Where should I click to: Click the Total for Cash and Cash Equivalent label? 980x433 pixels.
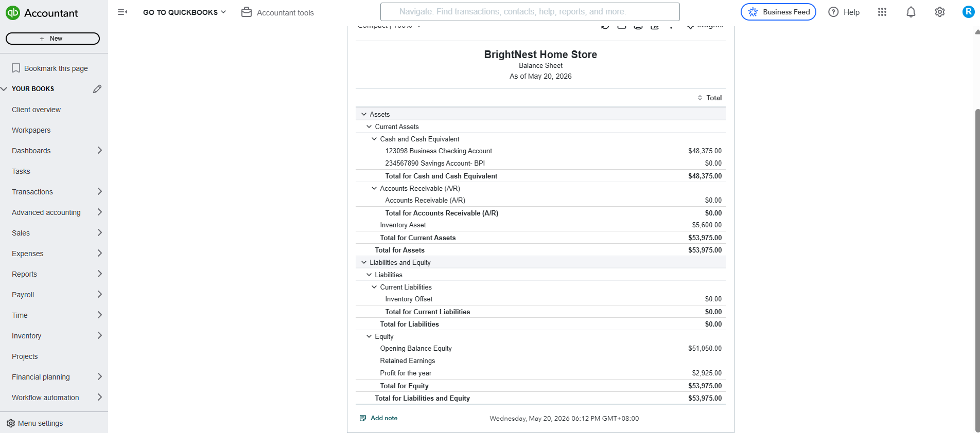click(441, 176)
